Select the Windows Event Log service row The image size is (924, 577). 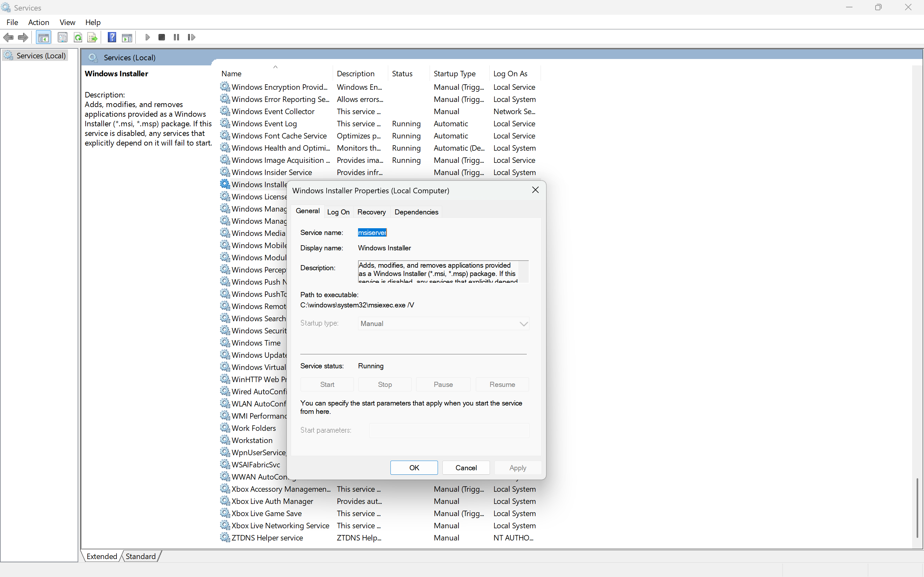coord(264,124)
